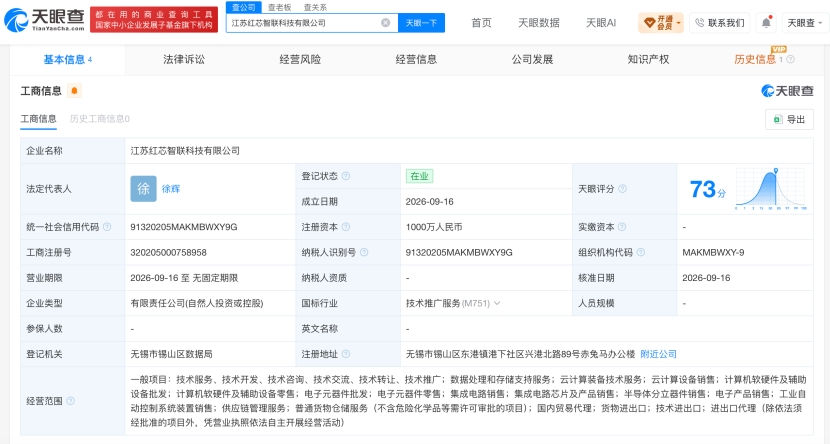Click the help icon next to 登记状态

[346, 176]
